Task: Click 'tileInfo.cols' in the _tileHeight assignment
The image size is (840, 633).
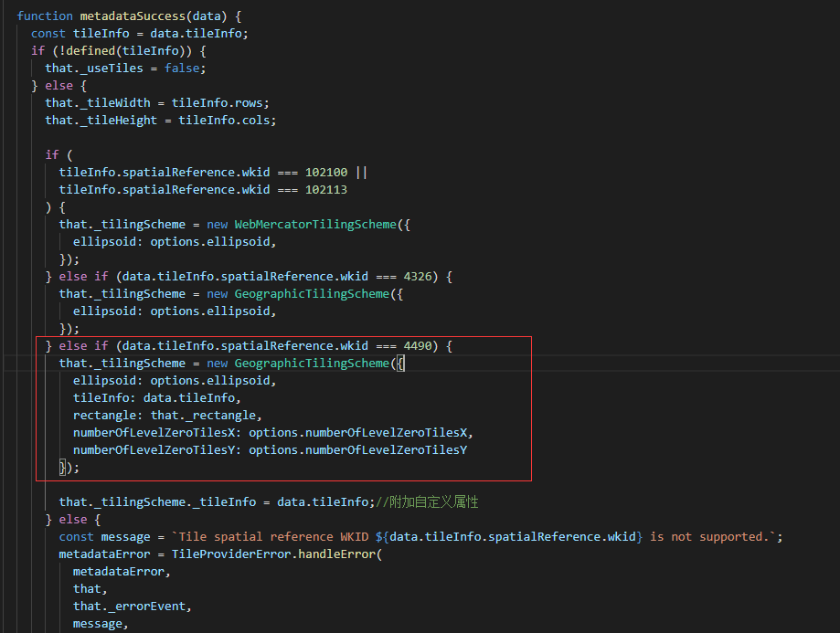Action: point(224,120)
